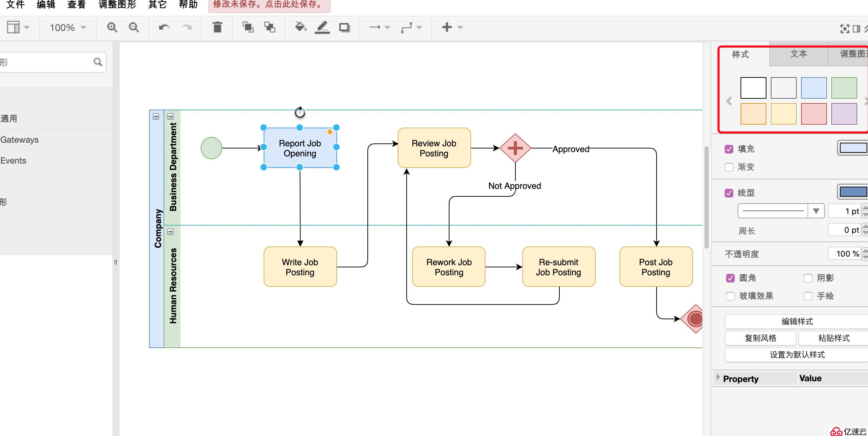Pick the purple style color swatch
The height and width of the screenshot is (436, 868).
point(844,114)
